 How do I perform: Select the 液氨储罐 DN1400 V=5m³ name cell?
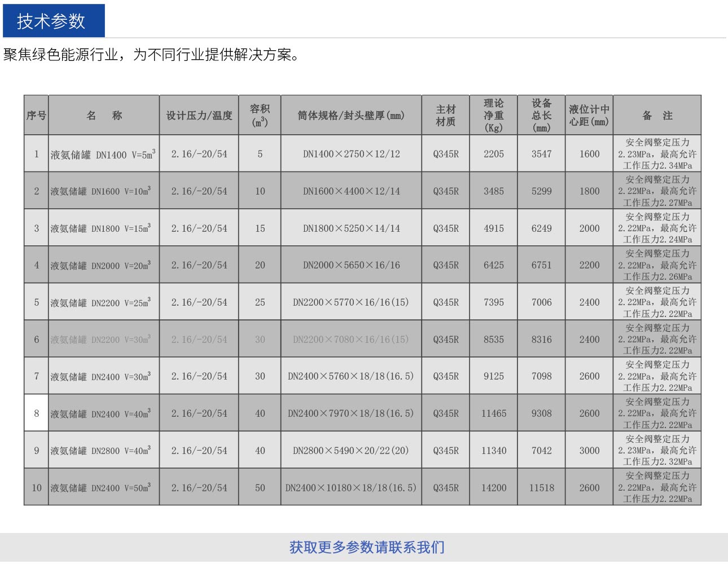103,154
